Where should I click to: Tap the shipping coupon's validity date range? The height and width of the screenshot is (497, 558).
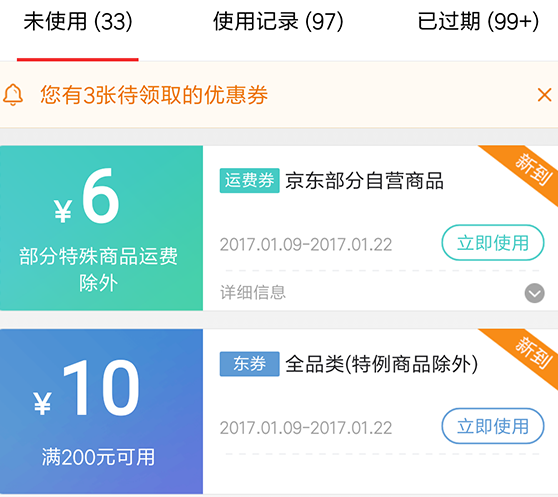pyautogui.click(x=306, y=244)
